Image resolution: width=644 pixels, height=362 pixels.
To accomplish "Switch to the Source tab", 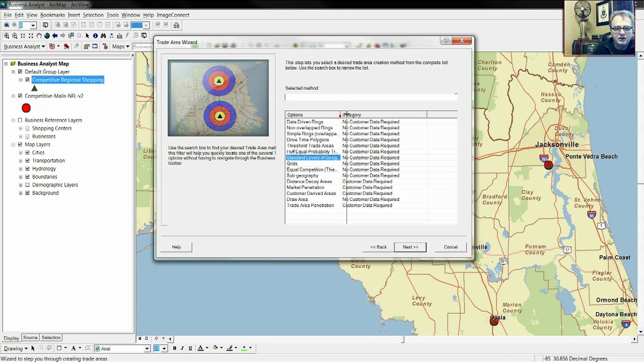I will 30,338.
